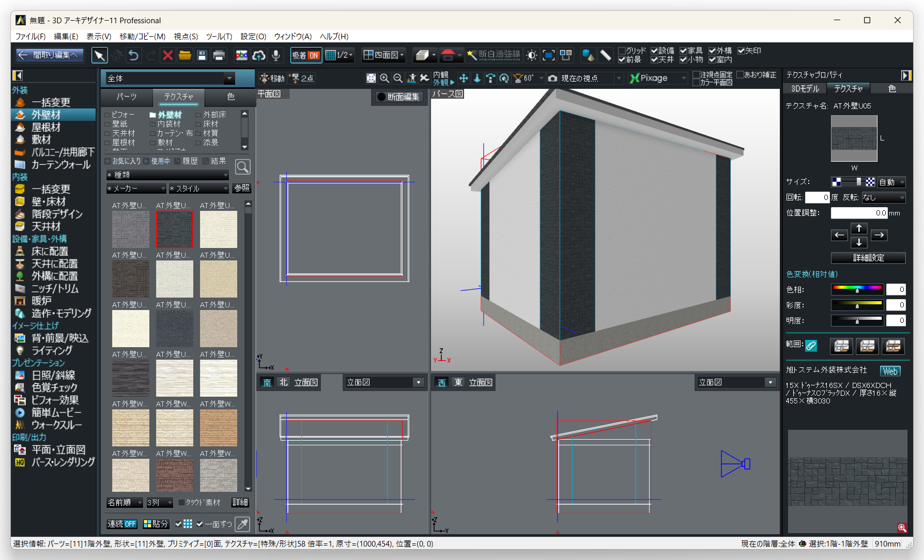The width and height of the screenshot is (924, 560).
Task: Click the microphone icon in toolbar
Action: coord(276,55)
